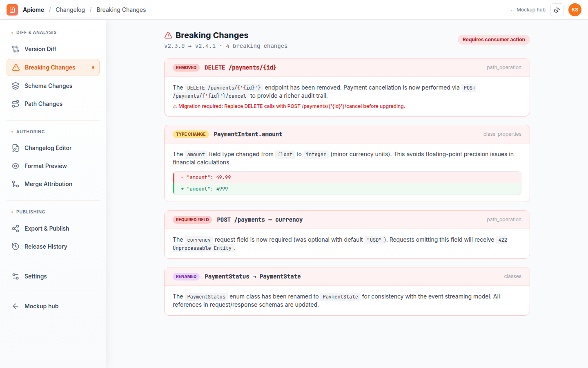Click POST /payments — currency title
The image size is (588, 368).
coord(260,220)
